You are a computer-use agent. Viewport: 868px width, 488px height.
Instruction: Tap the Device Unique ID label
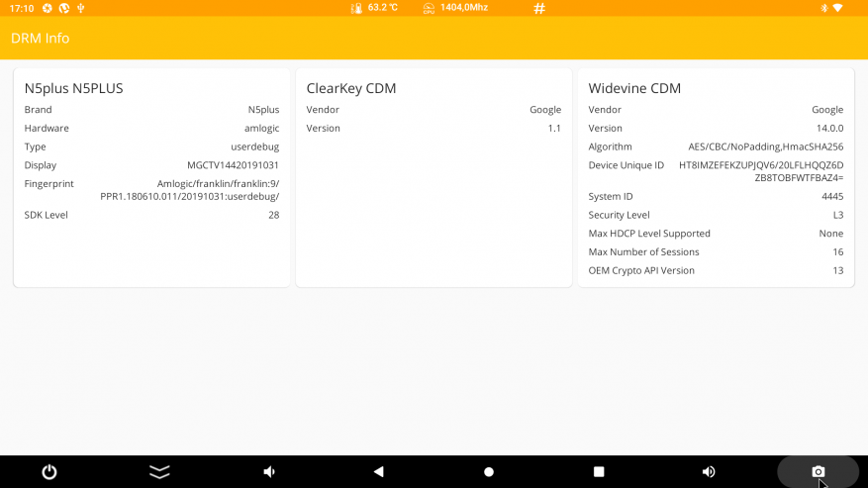[627, 165]
